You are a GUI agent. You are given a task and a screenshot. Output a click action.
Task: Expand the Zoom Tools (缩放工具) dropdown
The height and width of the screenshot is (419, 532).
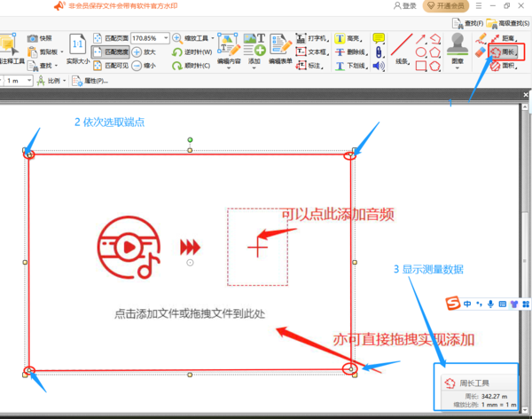point(213,38)
